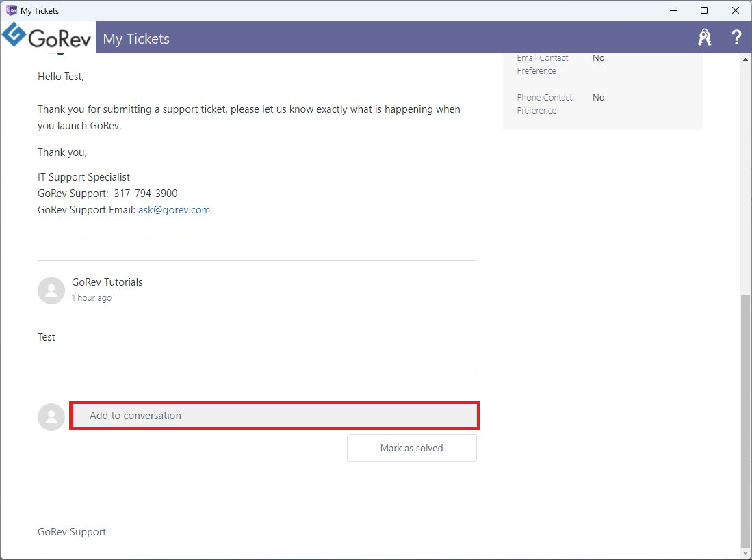Click the user avatar beside the reply box
The image size is (752, 560).
point(51,417)
